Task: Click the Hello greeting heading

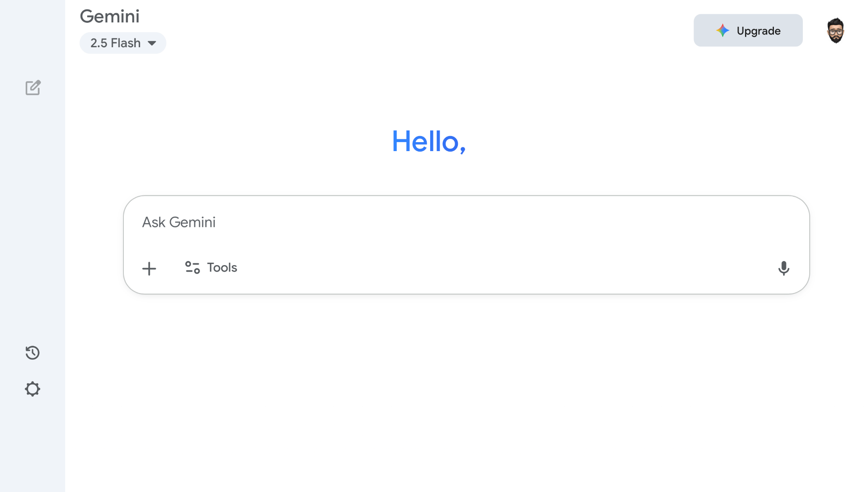Action: tap(429, 141)
